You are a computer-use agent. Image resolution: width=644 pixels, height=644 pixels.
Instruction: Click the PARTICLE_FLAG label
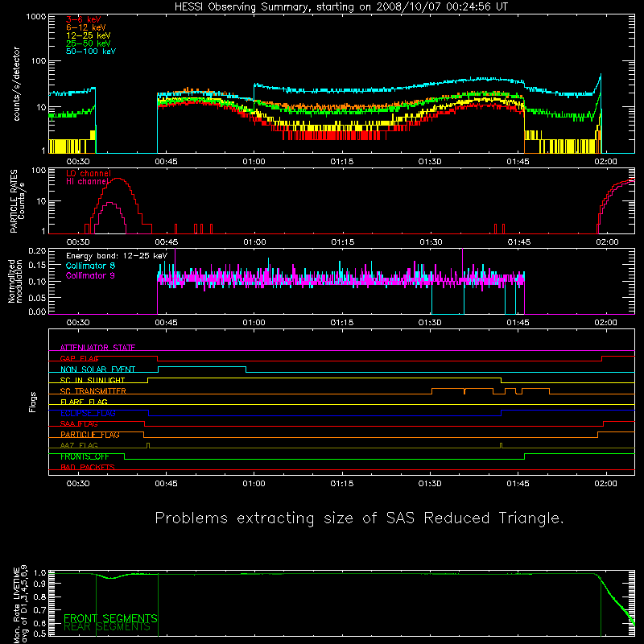[90, 435]
